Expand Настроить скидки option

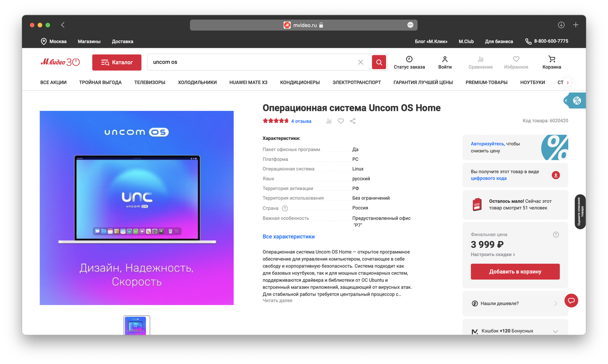tap(493, 255)
